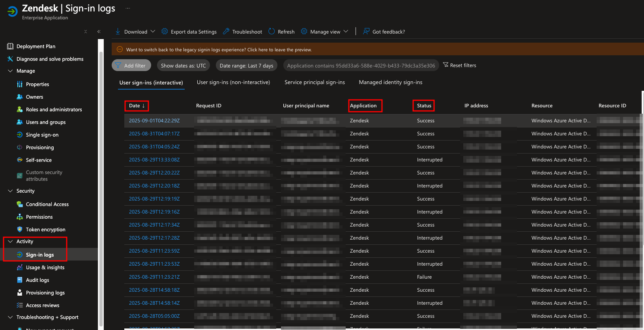This screenshot has height=330, width=644.
Task: Click the Zendesk enterprise application logo icon
Action: [12, 11]
